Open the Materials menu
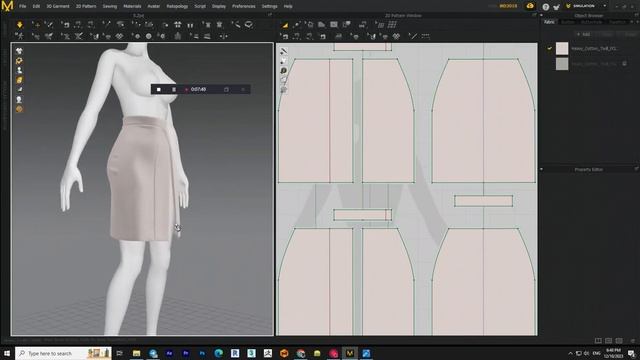The image size is (640, 360). tap(132, 6)
